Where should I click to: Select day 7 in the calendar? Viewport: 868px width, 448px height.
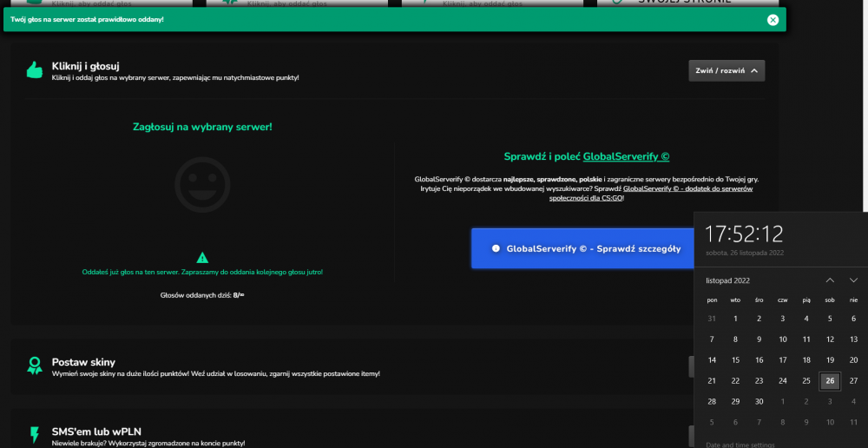tap(712, 339)
